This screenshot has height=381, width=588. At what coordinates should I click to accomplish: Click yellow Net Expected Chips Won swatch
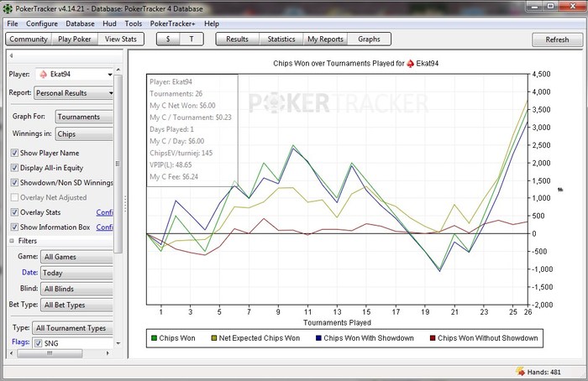214,338
